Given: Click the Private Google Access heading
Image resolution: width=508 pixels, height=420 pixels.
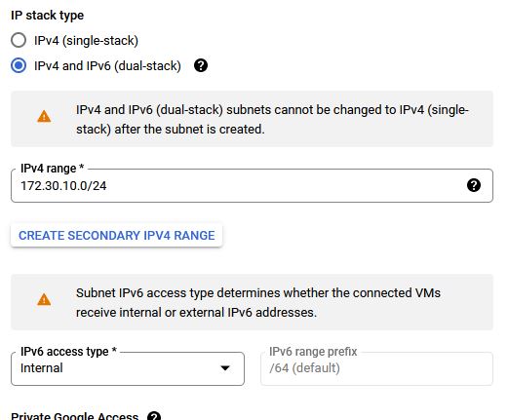Looking at the screenshot, I should coord(75,416).
